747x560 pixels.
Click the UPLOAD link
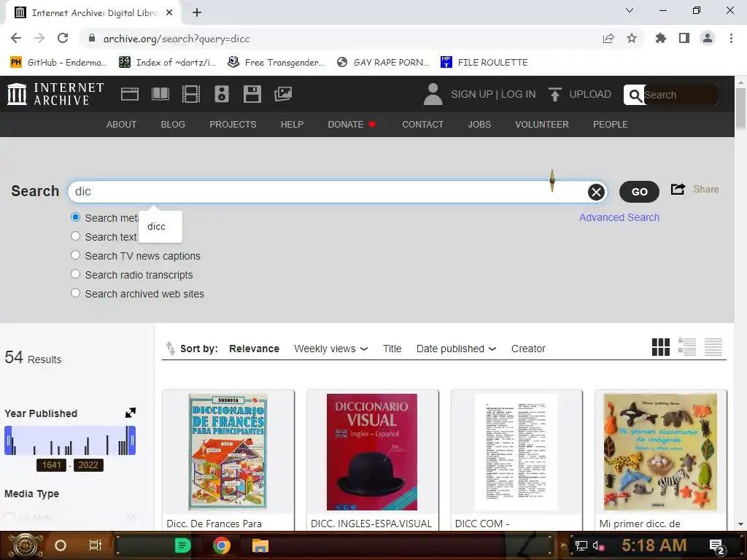tap(589, 94)
